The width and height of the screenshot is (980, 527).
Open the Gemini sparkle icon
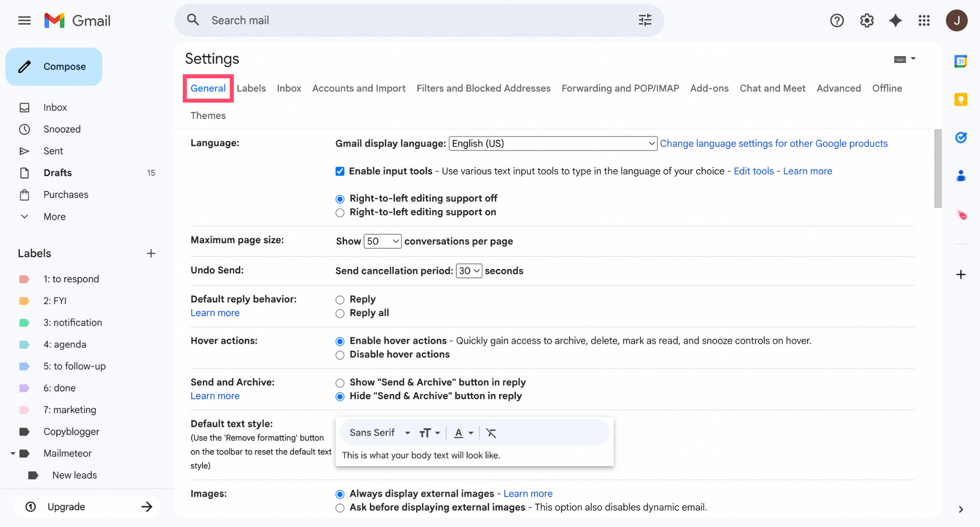point(895,20)
